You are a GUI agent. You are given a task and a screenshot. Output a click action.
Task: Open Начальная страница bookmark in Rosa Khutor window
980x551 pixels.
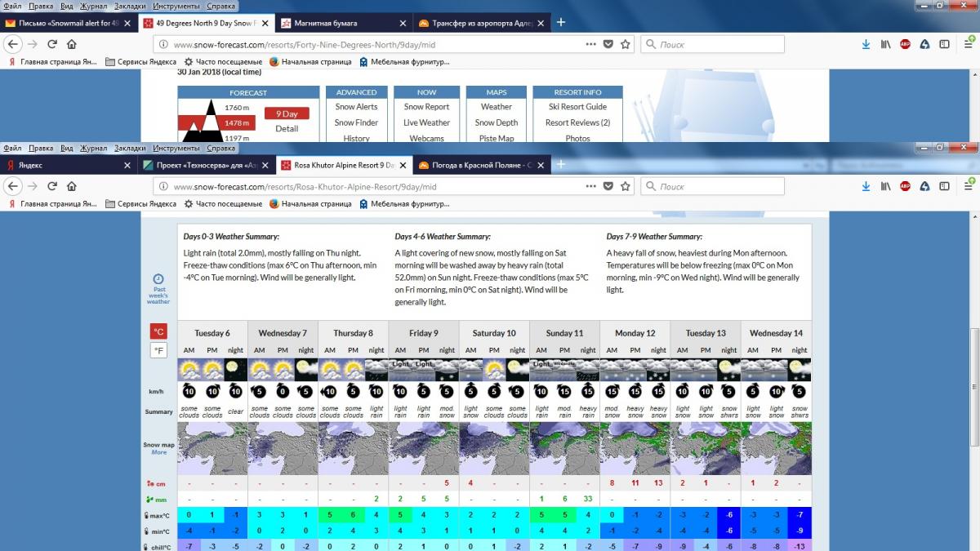310,203
